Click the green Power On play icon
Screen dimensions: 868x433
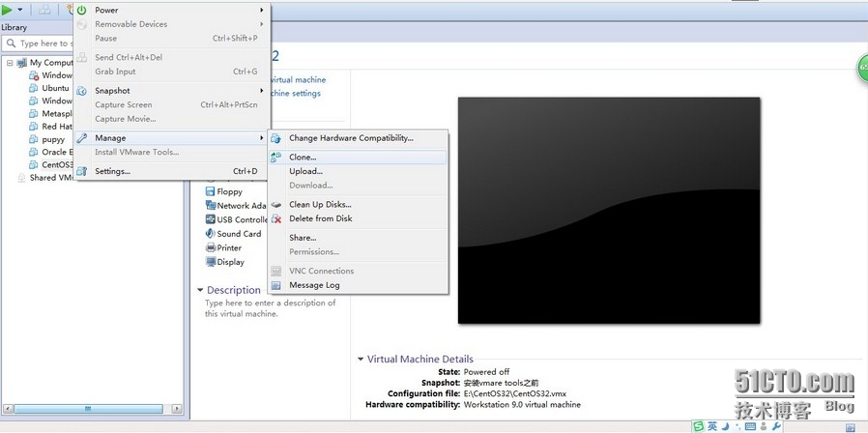coord(7,10)
